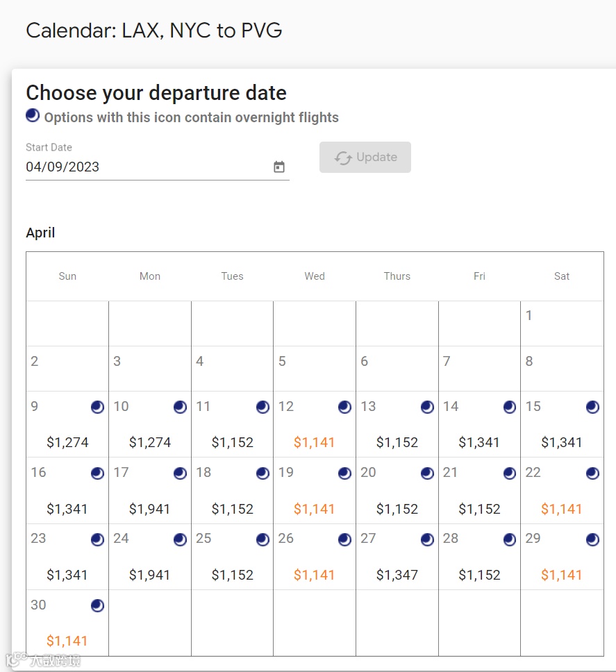Viewport: 616px width, 672px height.
Task: Choose the $1,274 fare on April 10
Action: pos(150,442)
